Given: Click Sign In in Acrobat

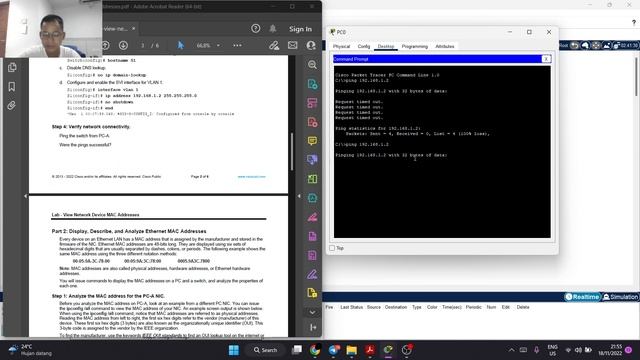Looking at the screenshot, I should (x=300, y=29).
